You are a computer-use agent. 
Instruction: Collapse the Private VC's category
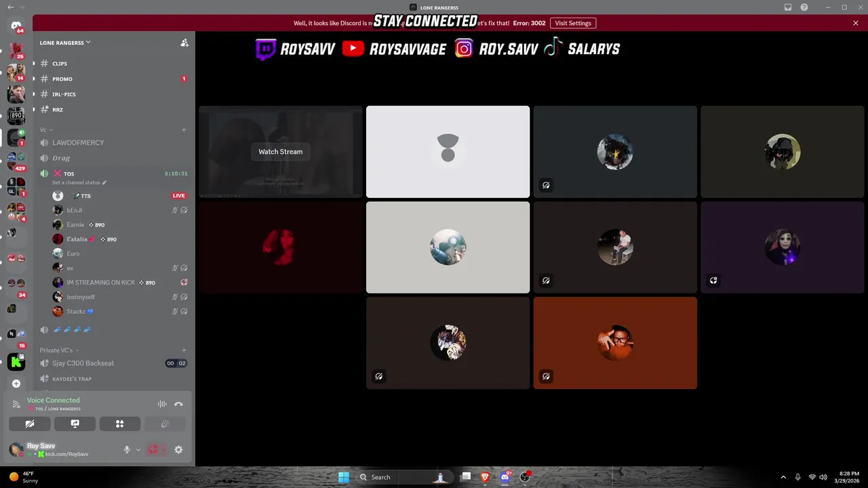point(60,350)
